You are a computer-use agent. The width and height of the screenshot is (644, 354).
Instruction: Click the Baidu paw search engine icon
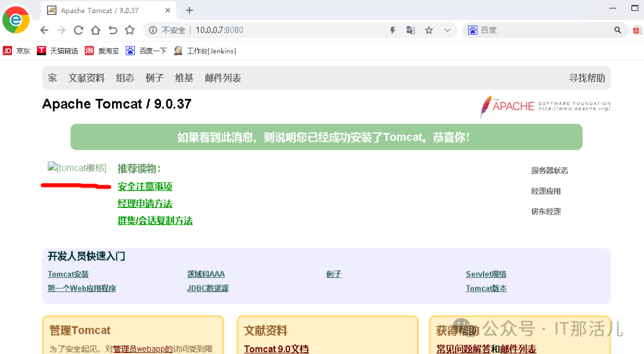click(x=473, y=30)
